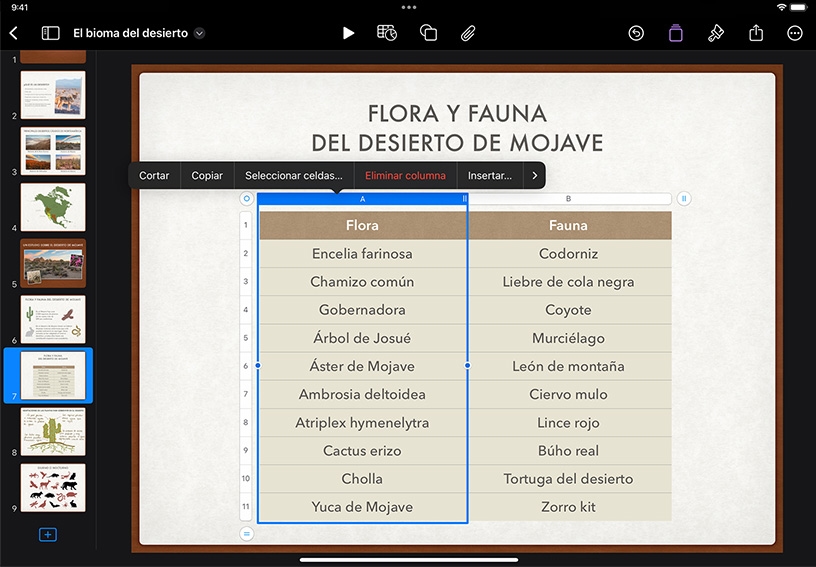
Task: Open the More options ellipsis menu
Action: tap(795, 33)
